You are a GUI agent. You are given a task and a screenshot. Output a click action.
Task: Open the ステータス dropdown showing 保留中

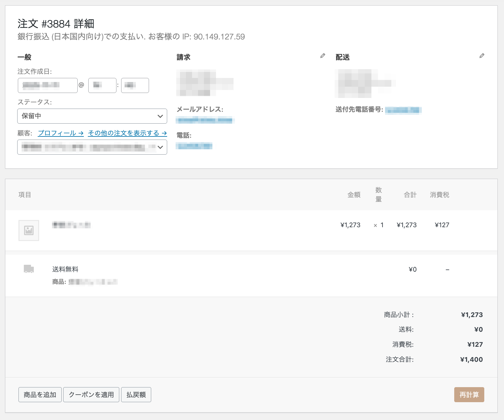[92, 116]
